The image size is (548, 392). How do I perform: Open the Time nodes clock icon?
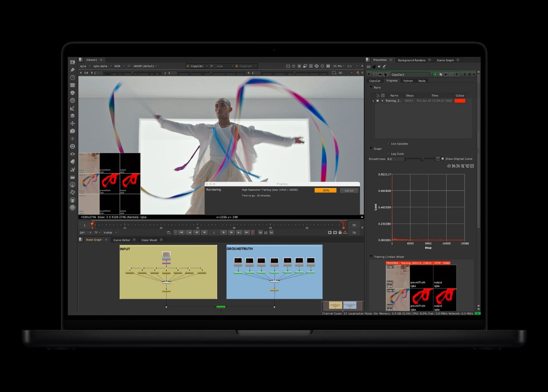72,77
